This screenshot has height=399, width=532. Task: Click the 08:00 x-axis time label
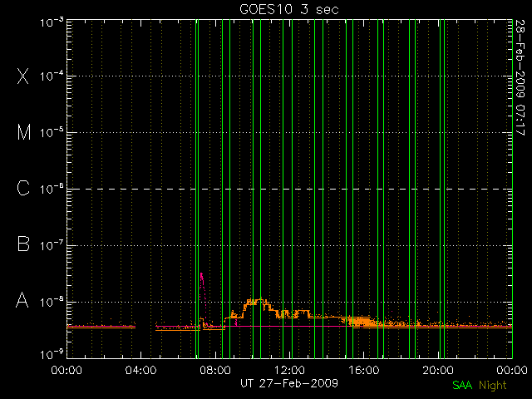(x=215, y=370)
